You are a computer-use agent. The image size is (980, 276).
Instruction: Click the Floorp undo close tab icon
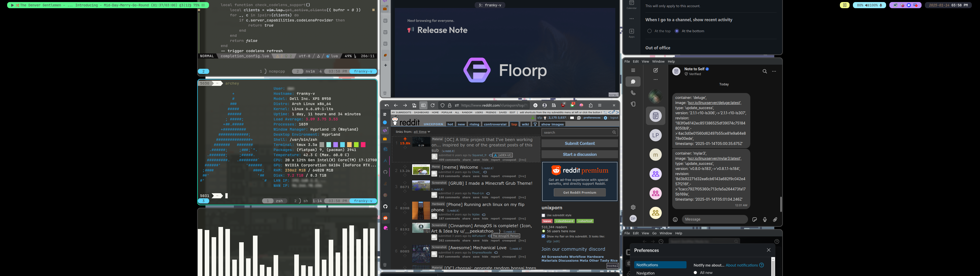click(387, 106)
